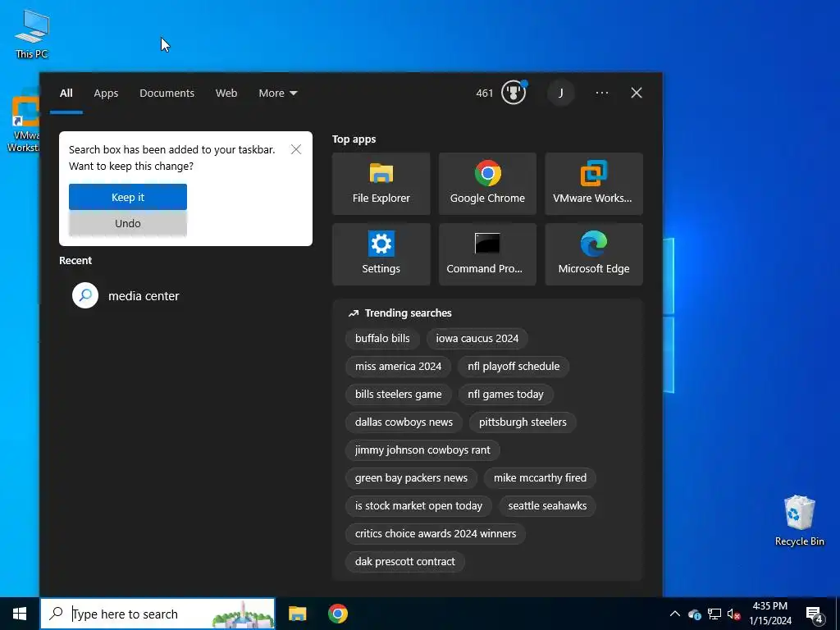This screenshot has width=840, height=630.
Task: Switch to the Apps tab
Action: pos(106,94)
